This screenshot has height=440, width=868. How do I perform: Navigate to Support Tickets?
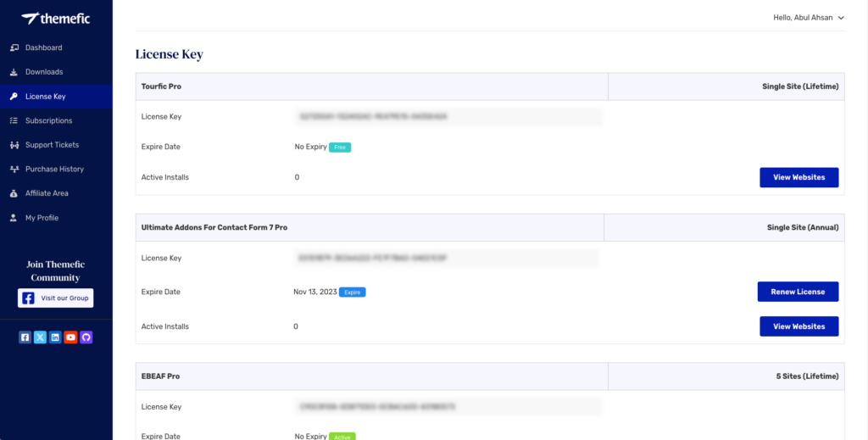pyautogui.click(x=56, y=145)
